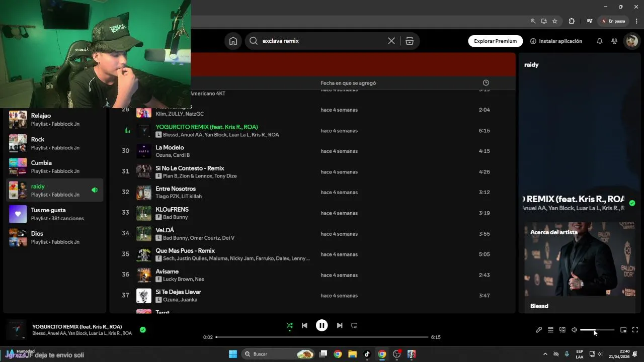Select the raidy playlist in sidebar
Image resolution: width=644 pixels, height=362 pixels.
54,190
